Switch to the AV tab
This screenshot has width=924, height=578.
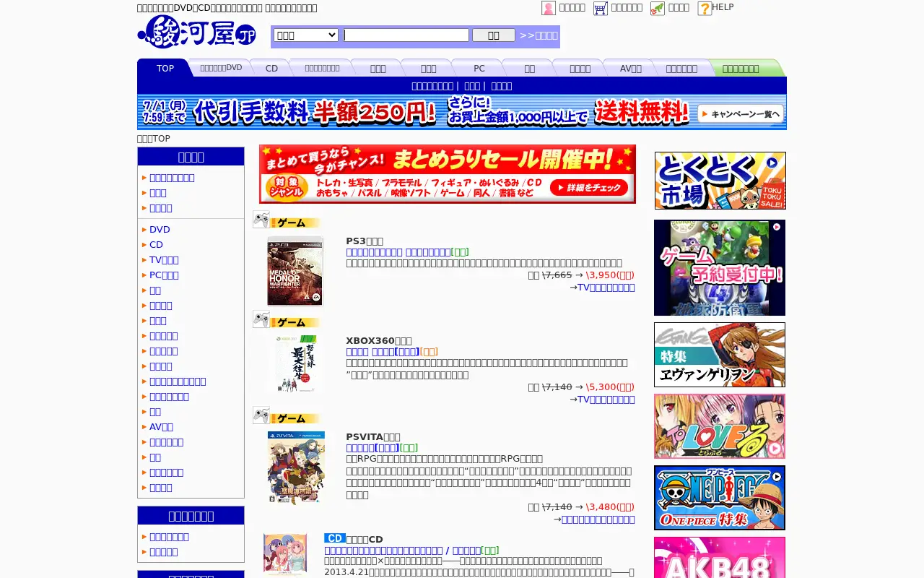click(x=630, y=68)
